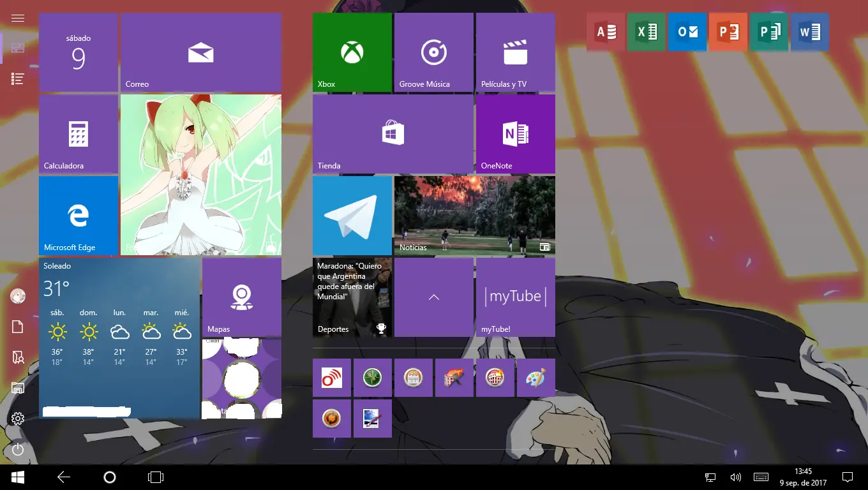Open the Telegram paper plane tile
Viewport: 868px width, 490px height.
[x=352, y=216]
